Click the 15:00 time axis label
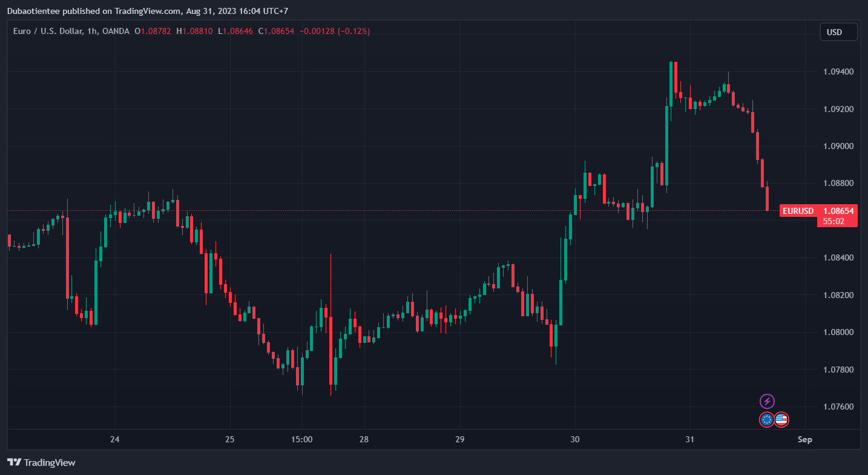Viewport: 868px width, 475px height. click(x=301, y=439)
